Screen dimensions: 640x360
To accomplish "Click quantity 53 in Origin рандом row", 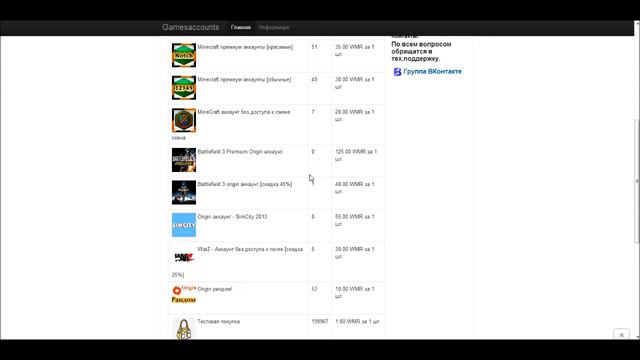I will pos(314,289).
